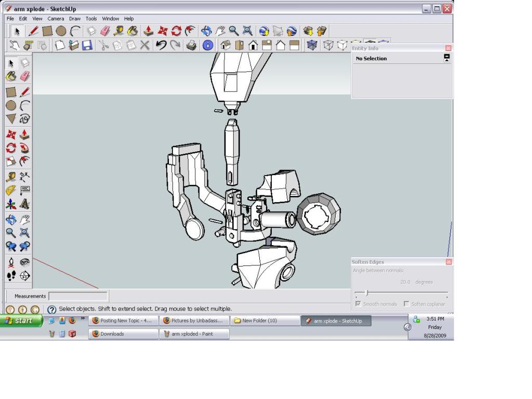Image resolution: width=532 pixels, height=399 pixels.
Task: Click the Undo arrow in top toolbar
Action: point(161,45)
